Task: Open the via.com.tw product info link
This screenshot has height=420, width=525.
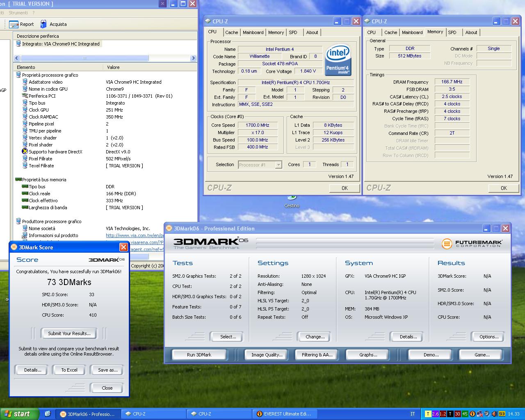Action: [135, 235]
